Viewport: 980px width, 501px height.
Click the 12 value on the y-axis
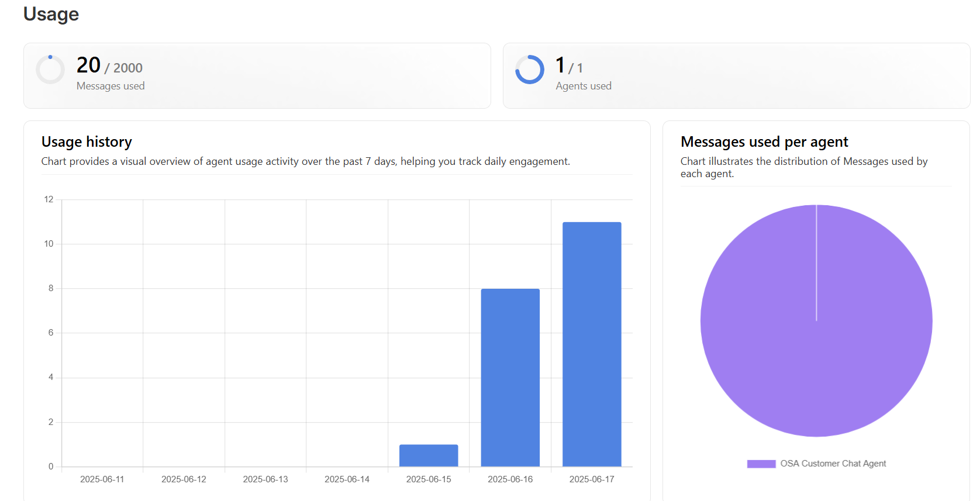tap(49, 199)
